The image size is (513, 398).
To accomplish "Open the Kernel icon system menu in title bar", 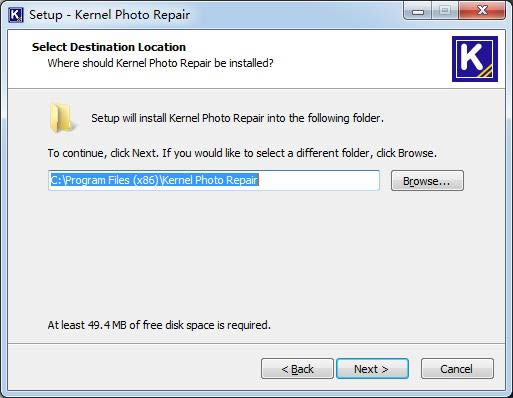I will pos(15,15).
